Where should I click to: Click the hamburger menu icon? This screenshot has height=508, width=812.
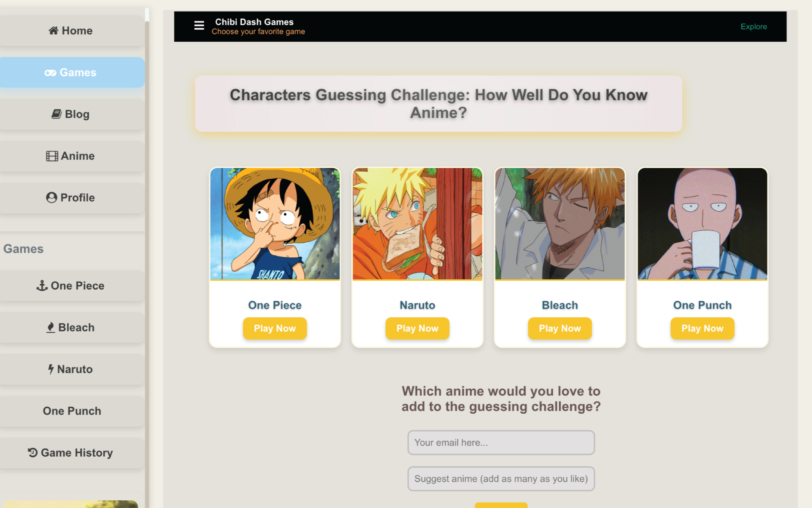199,25
